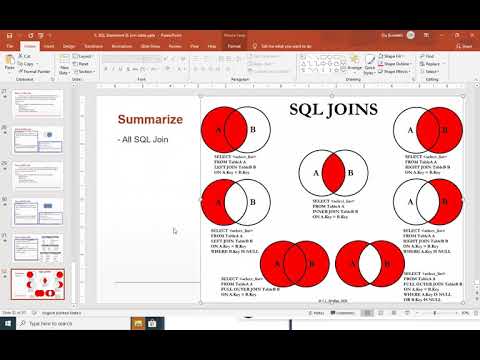Click Replace in the Editing group

point(430,64)
